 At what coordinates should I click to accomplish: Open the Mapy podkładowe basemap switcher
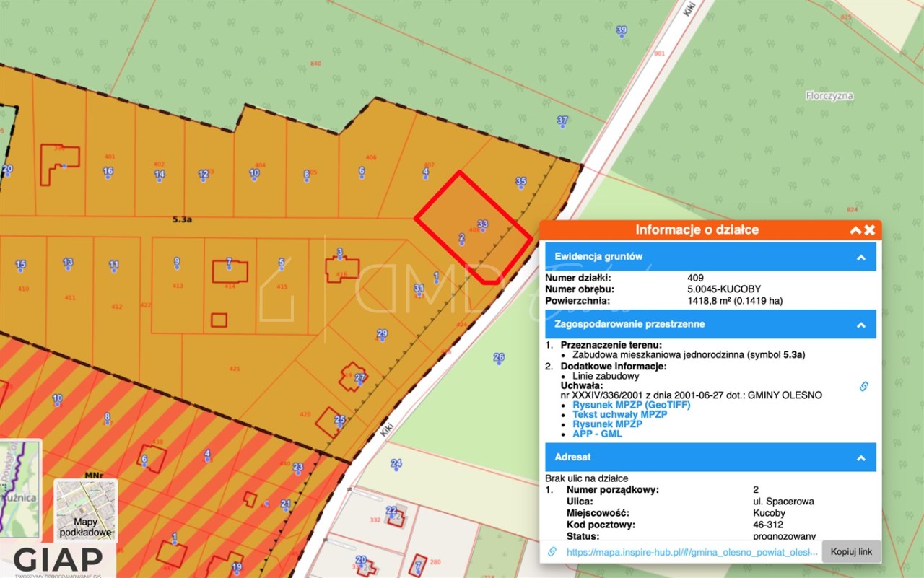pos(85,511)
